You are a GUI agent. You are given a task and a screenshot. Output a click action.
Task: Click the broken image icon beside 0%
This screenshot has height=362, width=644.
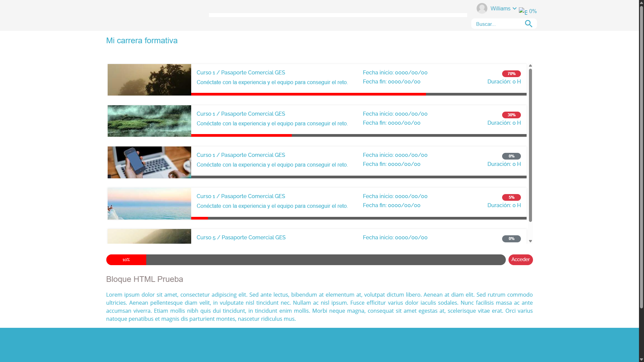point(523,11)
